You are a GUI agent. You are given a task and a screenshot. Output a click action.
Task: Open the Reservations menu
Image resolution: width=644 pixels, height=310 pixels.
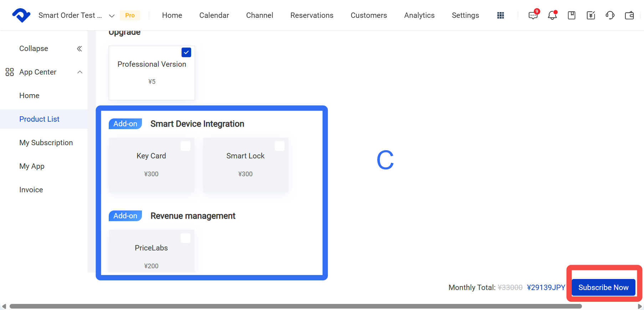point(312,15)
